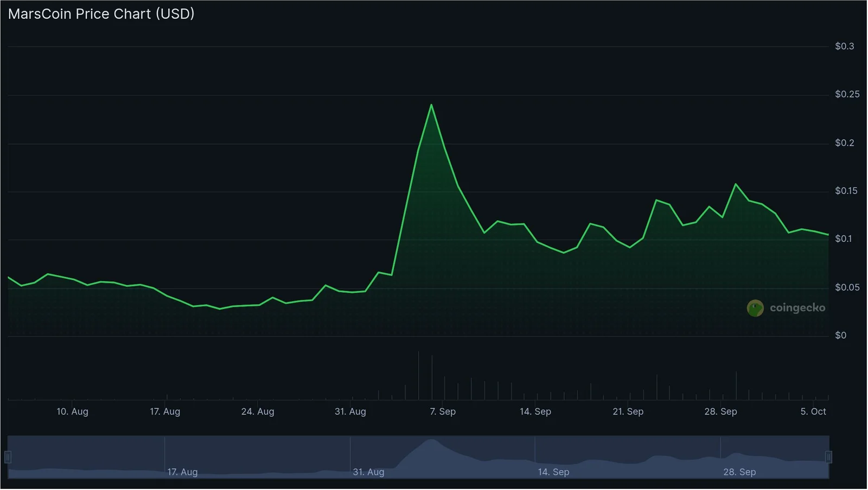Click the 28. Sep label in range navigator
This screenshot has width=868, height=490.
pyautogui.click(x=740, y=472)
